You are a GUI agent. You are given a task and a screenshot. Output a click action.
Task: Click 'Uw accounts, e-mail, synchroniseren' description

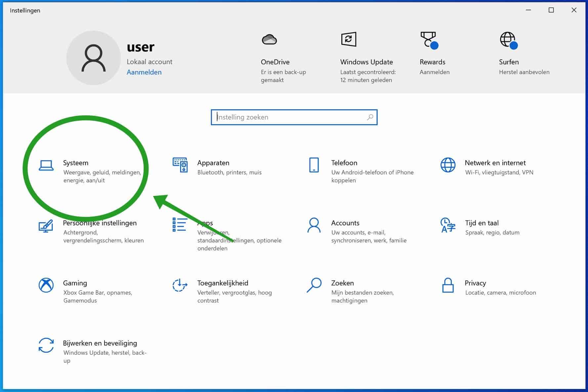(369, 236)
